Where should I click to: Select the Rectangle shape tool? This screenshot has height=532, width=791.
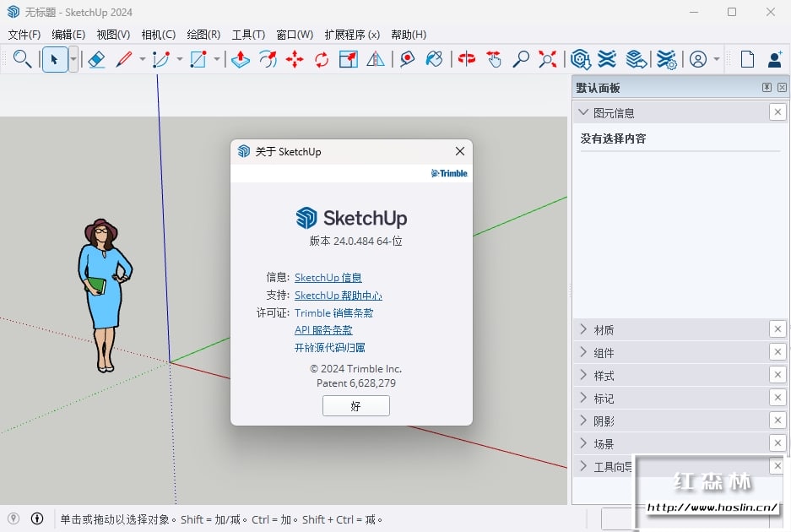[198, 59]
